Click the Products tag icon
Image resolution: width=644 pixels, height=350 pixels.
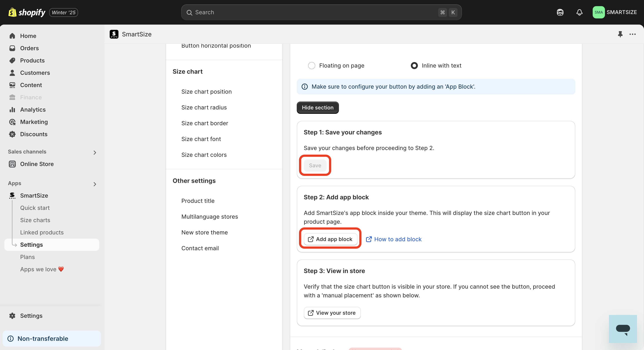(x=12, y=61)
